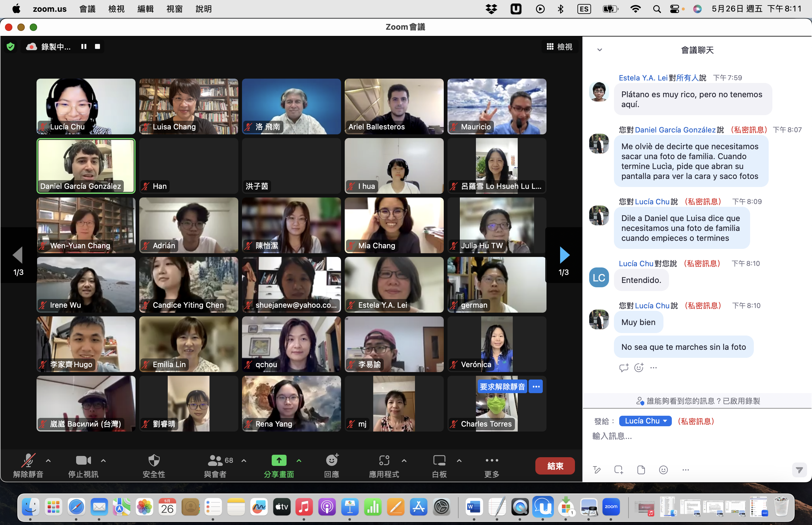
Task: Add emoji reaction to last chat message
Action: (639, 367)
